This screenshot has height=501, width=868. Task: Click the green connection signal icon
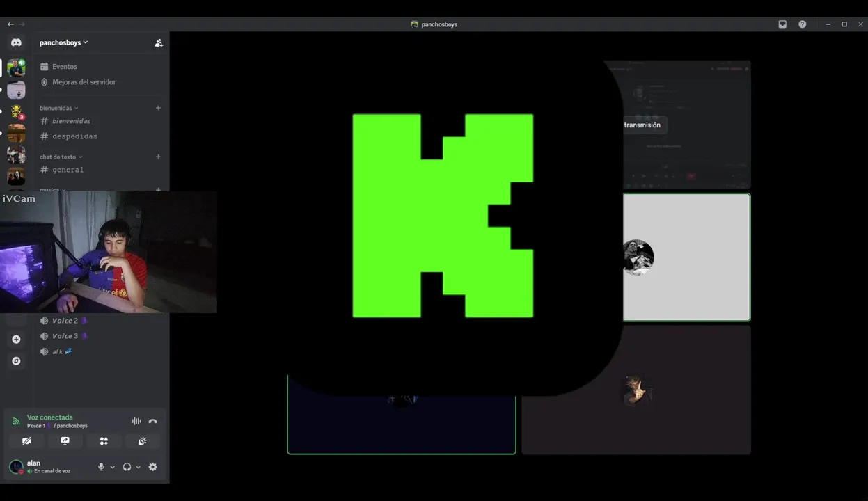point(16,422)
